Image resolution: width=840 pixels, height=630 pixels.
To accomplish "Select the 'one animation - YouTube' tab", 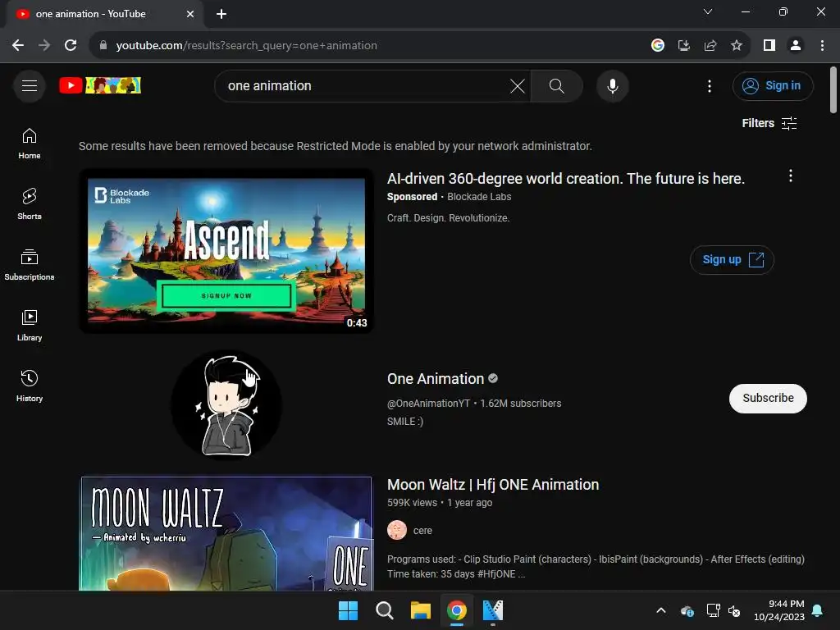I will (105, 14).
